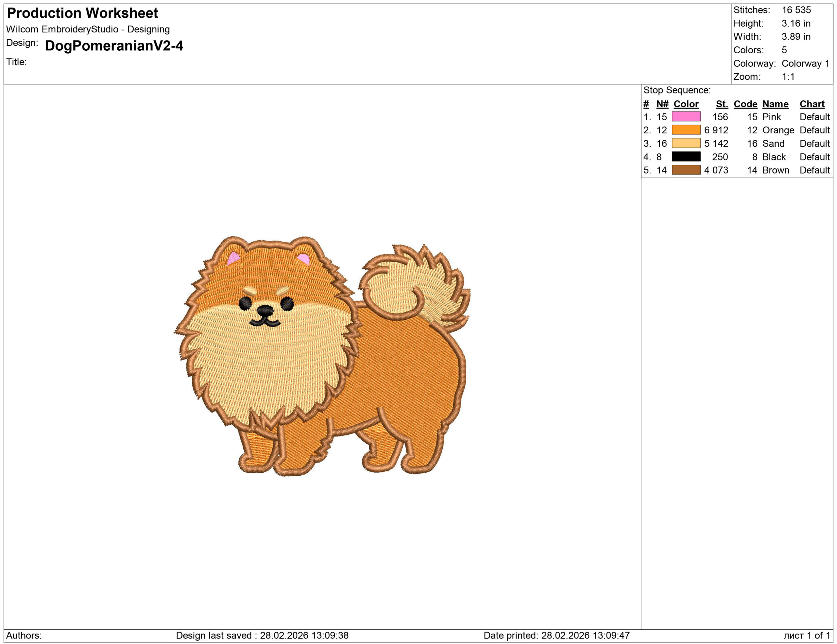Click the Production Worksheet heading
Screen dimensions: 837x644
point(82,13)
